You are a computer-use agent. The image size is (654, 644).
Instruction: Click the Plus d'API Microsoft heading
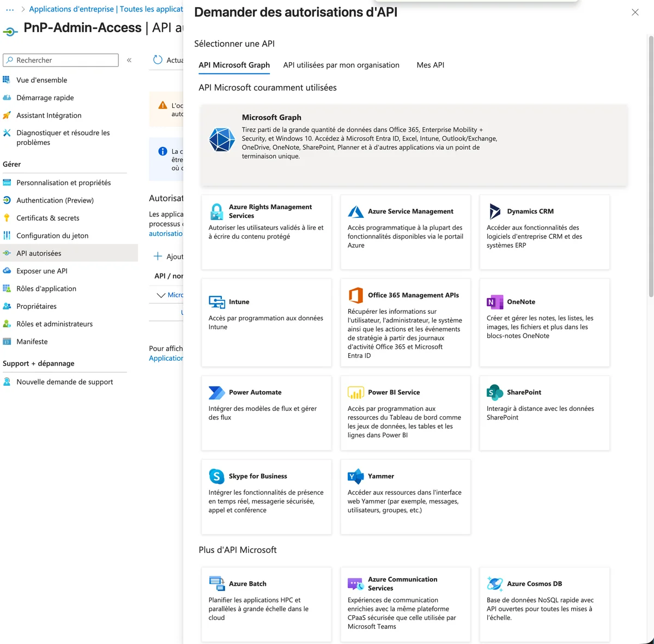point(238,550)
